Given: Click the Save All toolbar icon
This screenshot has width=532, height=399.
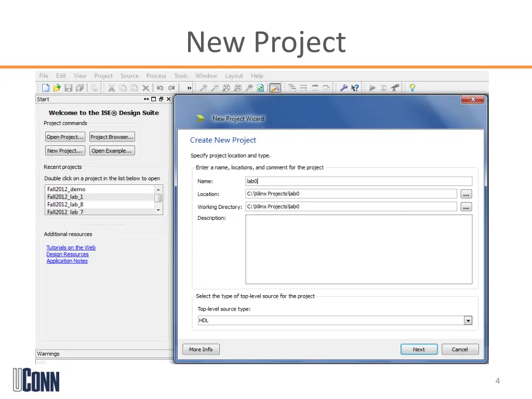Looking at the screenshot, I should point(80,88).
